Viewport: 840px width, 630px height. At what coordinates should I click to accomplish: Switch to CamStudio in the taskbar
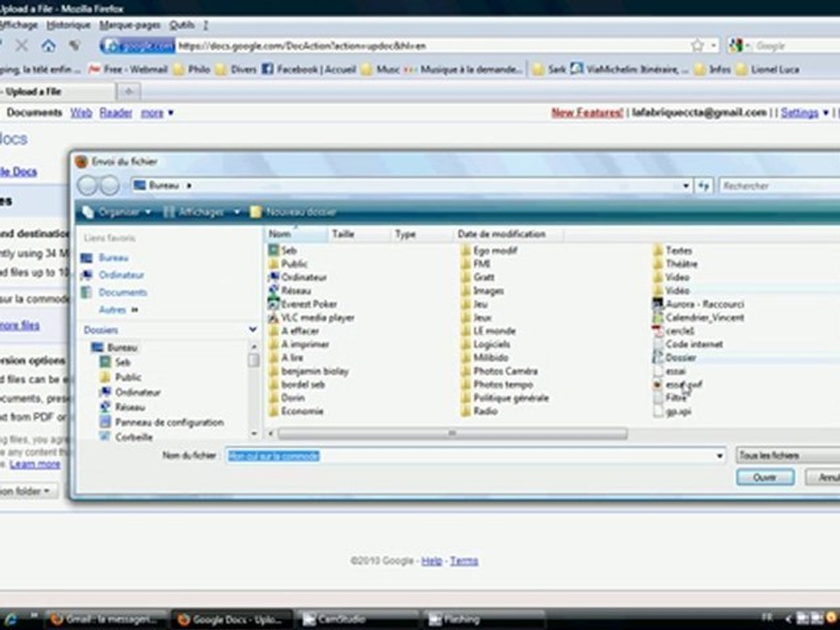coord(357,619)
